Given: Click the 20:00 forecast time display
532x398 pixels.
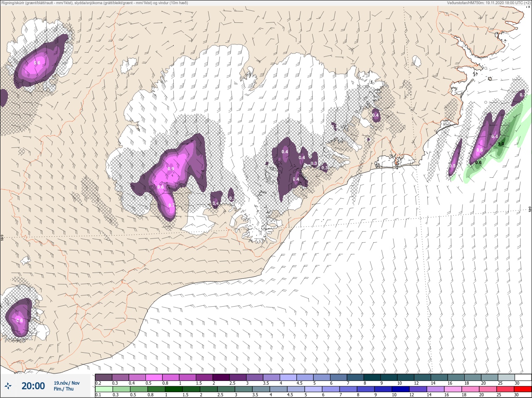Looking at the screenshot, I should click(33, 386).
